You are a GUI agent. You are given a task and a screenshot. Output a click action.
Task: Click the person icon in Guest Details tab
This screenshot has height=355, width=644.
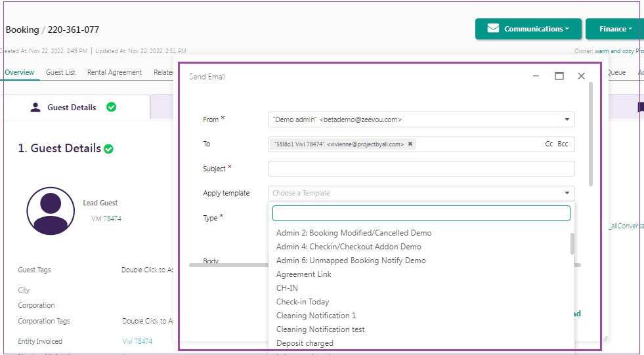[35, 108]
